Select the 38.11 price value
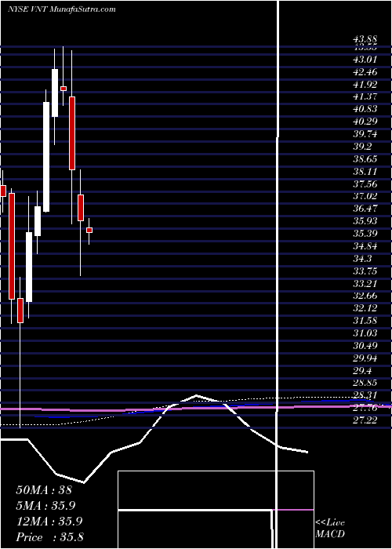Viewport: 392px width, 549px height. point(365,171)
